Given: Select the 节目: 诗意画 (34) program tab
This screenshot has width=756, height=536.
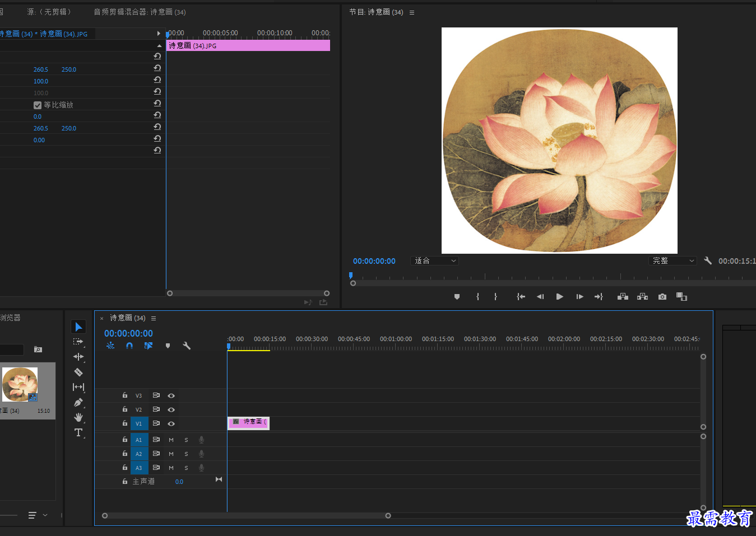Looking at the screenshot, I should coord(376,12).
